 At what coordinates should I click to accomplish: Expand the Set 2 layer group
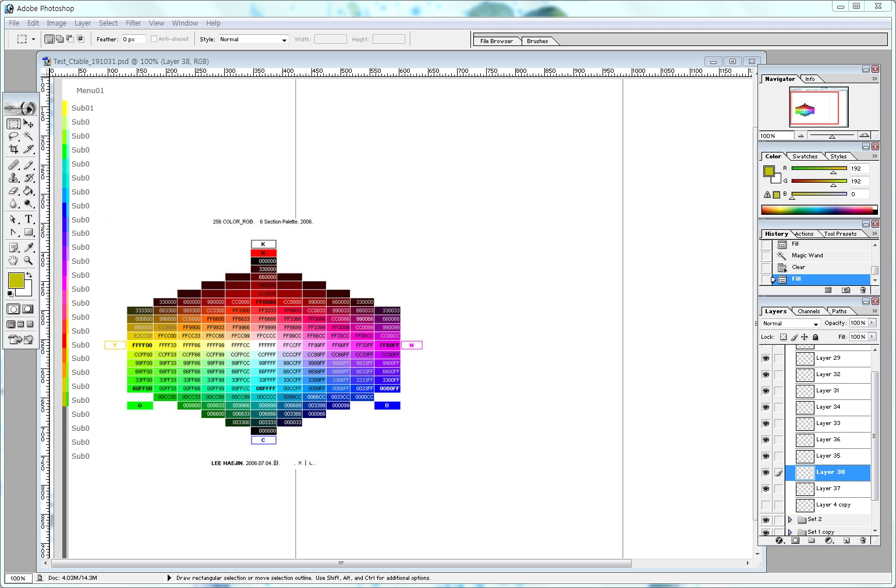coord(790,519)
